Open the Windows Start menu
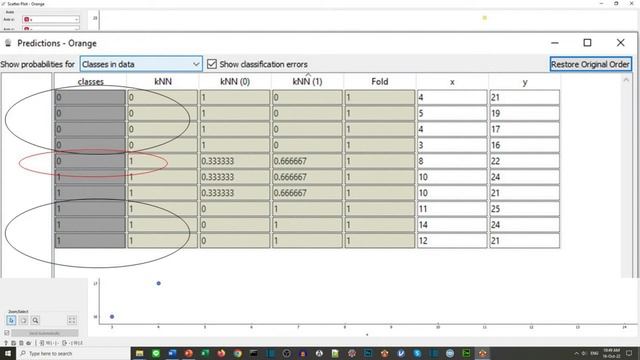Image resolution: width=640 pixels, height=360 pixels. 8,353
